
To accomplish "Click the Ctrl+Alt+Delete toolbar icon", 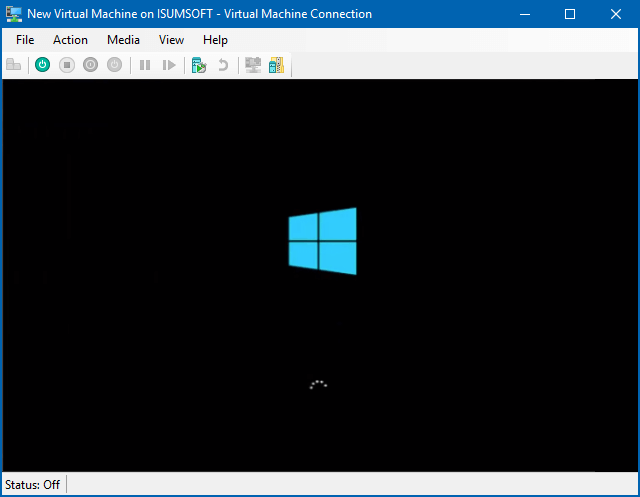I will pyautogui.click(x=14, y=65).
